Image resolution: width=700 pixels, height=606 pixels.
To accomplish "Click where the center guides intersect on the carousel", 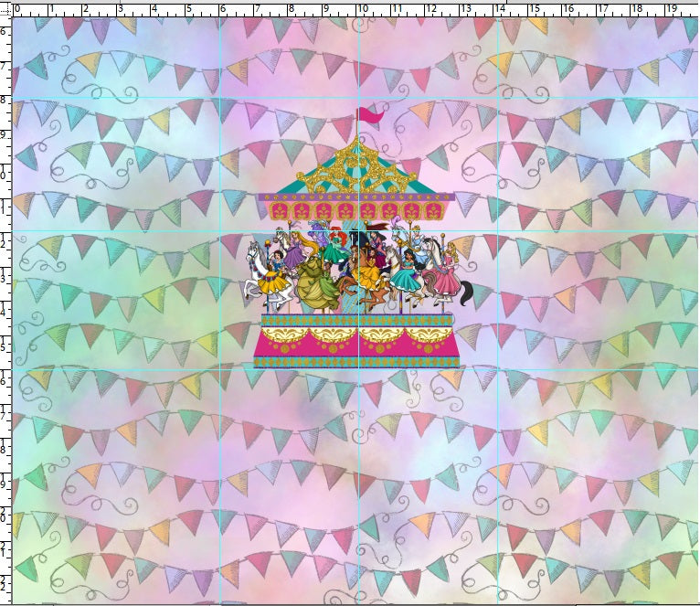I will click(x=359, y=230).
